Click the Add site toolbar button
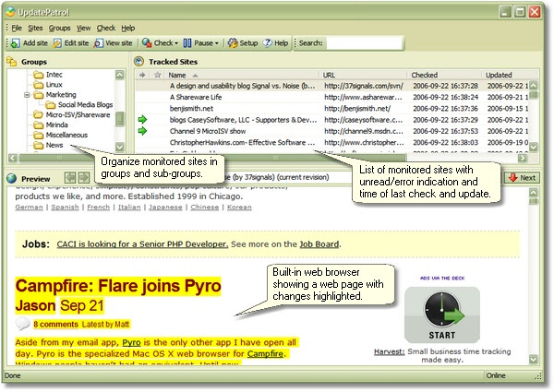 (30, 43)
